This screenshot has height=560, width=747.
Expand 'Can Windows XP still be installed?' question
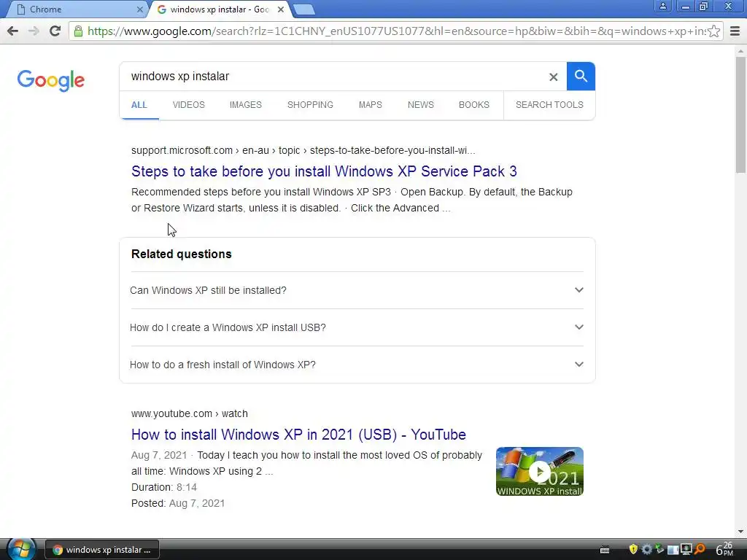point(357,290)
